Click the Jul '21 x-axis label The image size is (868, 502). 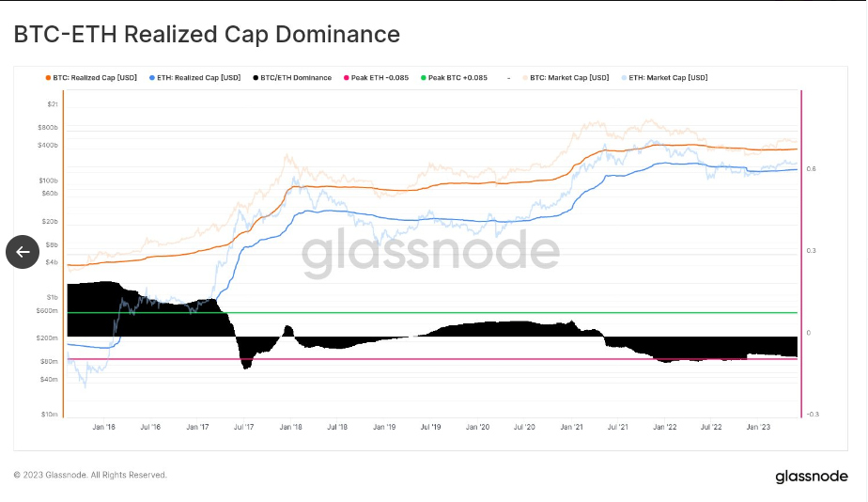(617, 427)
